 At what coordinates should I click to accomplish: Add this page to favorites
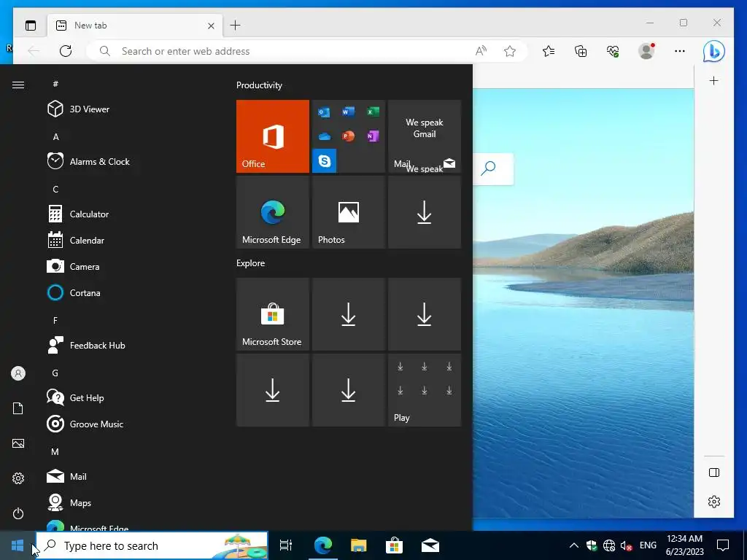(x=510, y=51)
